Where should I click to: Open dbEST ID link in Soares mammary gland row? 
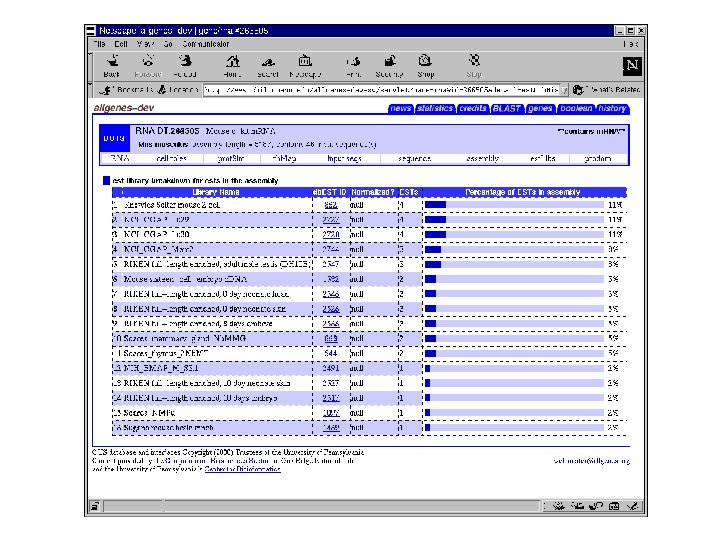[331, 338]
